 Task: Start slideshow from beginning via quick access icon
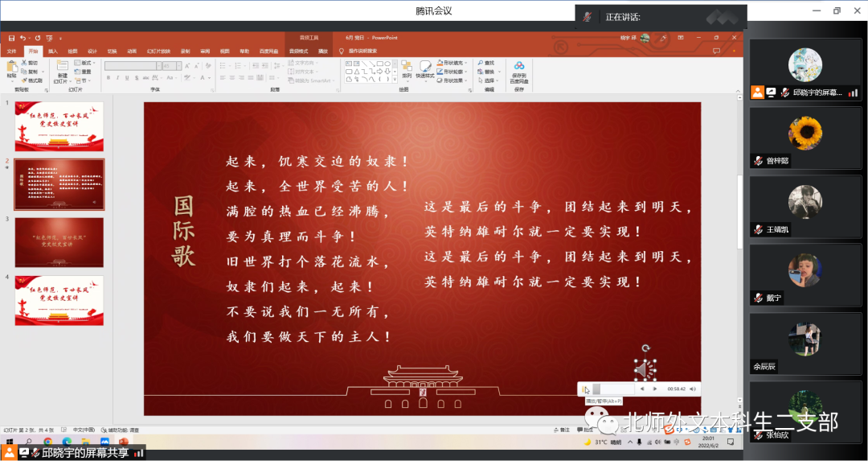[49, 38]
